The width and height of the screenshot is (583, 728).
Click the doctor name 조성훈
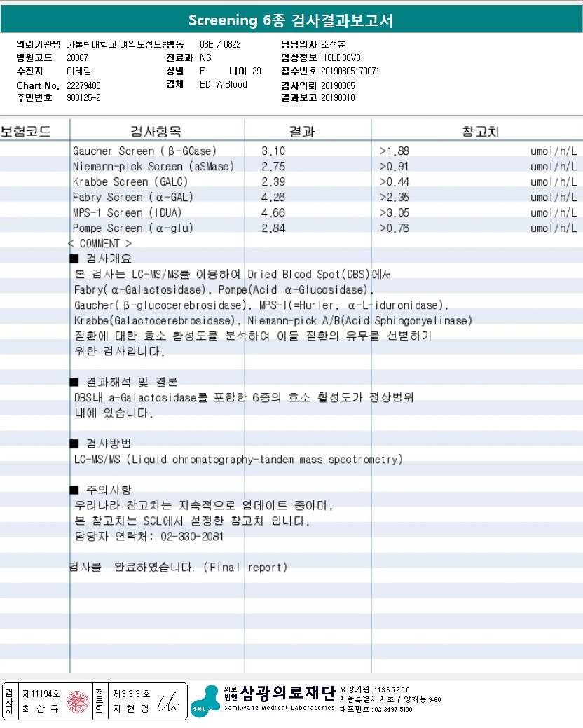(x=334, y=45)
